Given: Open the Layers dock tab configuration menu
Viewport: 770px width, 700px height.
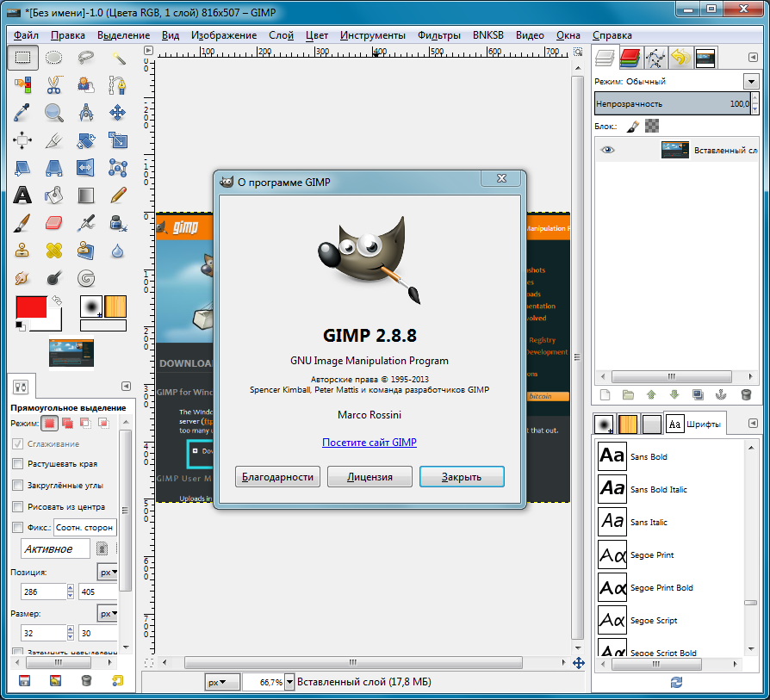Looking at the screenshot, I should point(753,58).
